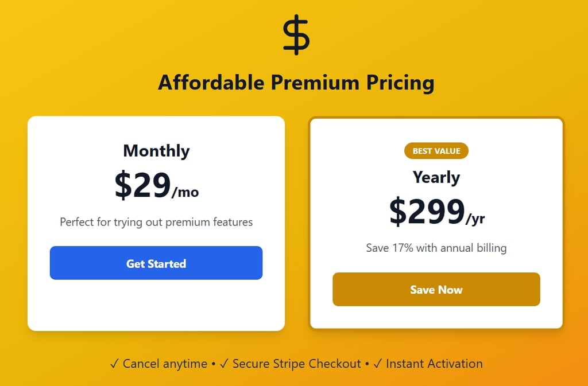The image size is (588, 386).
Task: Click the Save Now button
Action: click(436, 290)
